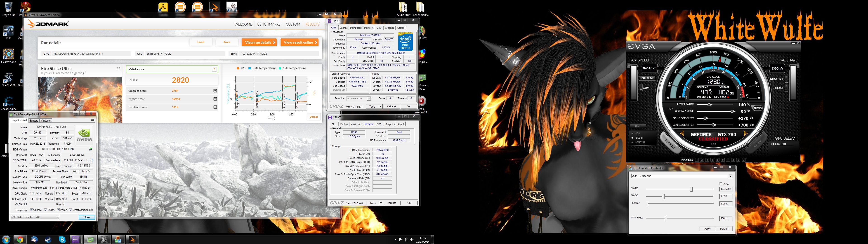Click the orange 3DMark taskbar icon
Screen dimensions: 868x244
132,240
